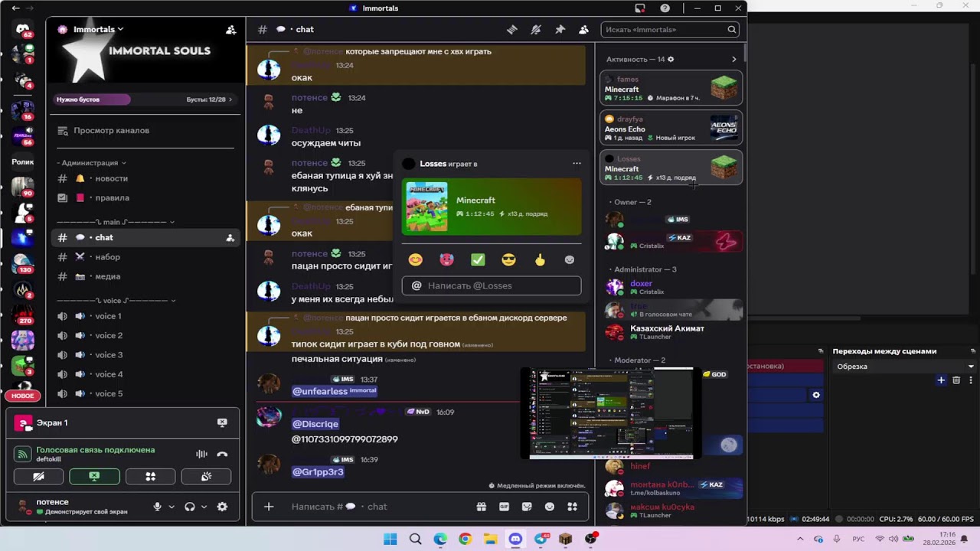
Task: Open server boosts progress bar
Action: click(x=144, y=99)
